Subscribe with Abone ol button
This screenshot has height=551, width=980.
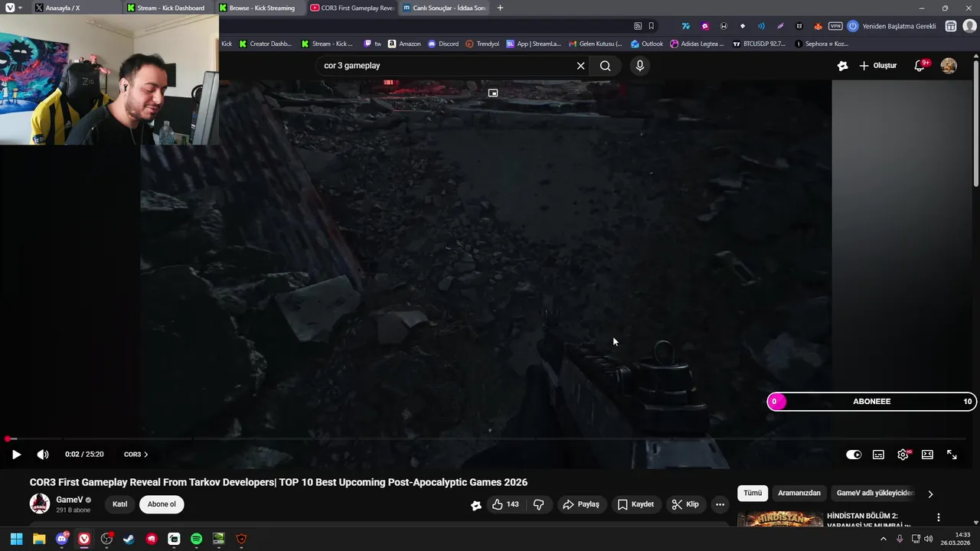coord(162,504)
